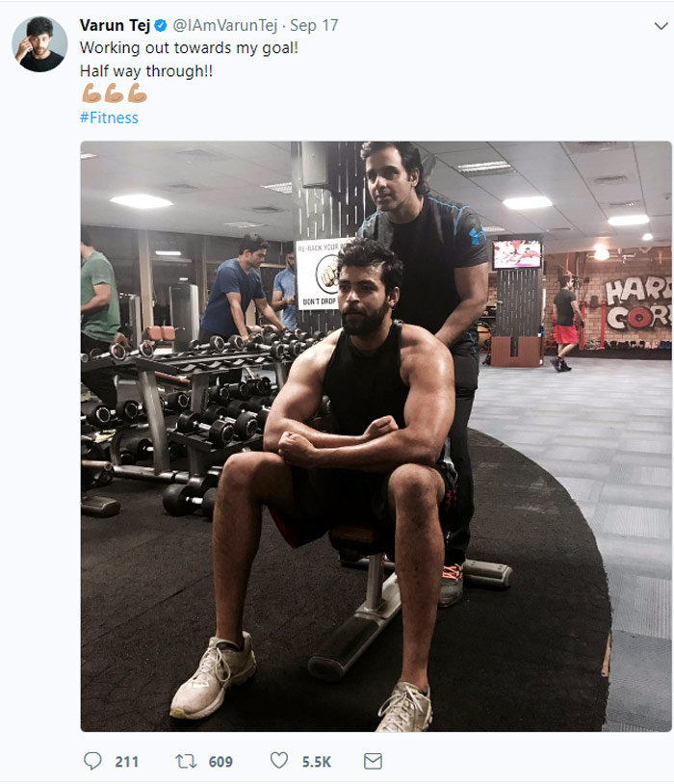Expand the tweet options chevron

click(661, 26)
